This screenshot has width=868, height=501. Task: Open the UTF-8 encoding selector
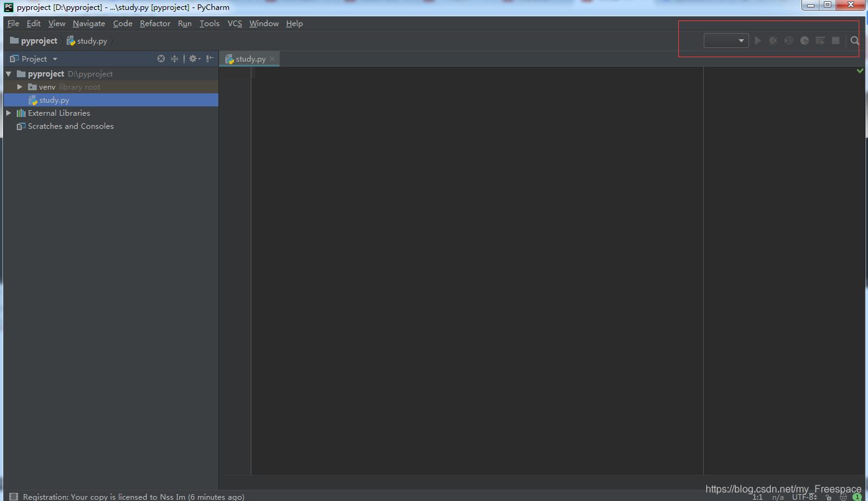804,497
